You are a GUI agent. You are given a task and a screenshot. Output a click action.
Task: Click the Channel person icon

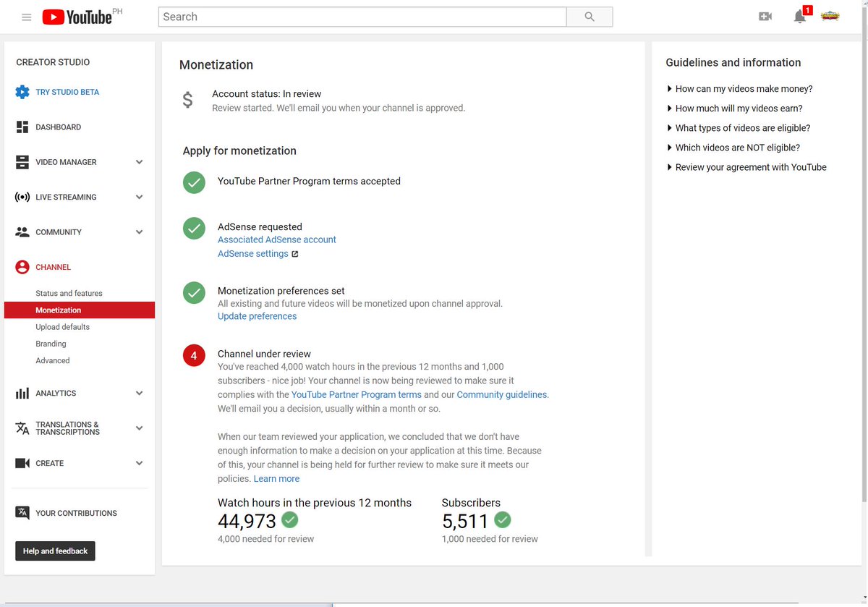[x=22, y=267]
